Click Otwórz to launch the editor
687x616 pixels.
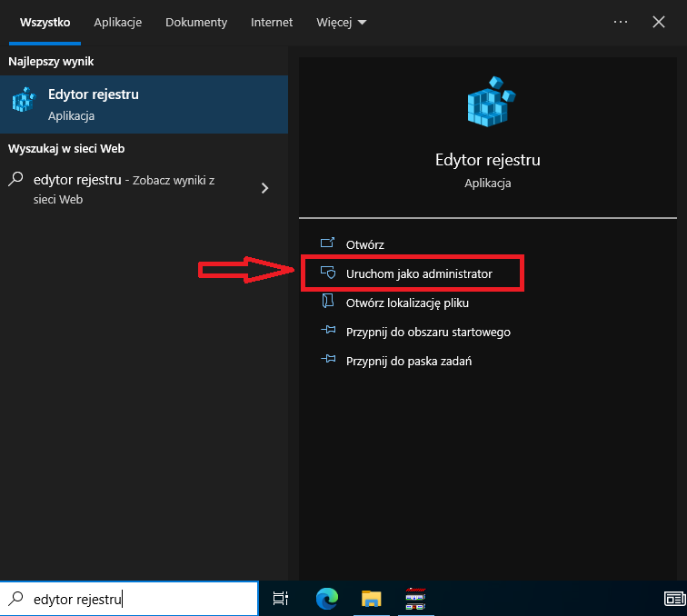364,244
